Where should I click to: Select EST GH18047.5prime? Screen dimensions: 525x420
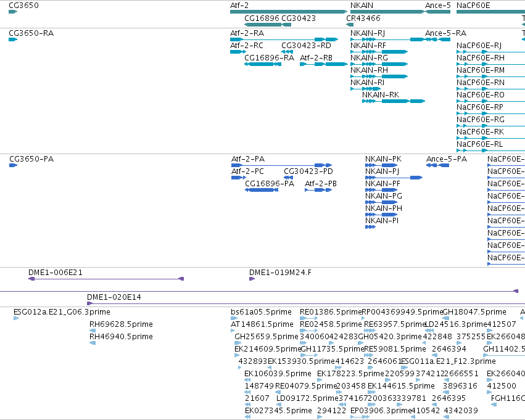click(474, 312)
